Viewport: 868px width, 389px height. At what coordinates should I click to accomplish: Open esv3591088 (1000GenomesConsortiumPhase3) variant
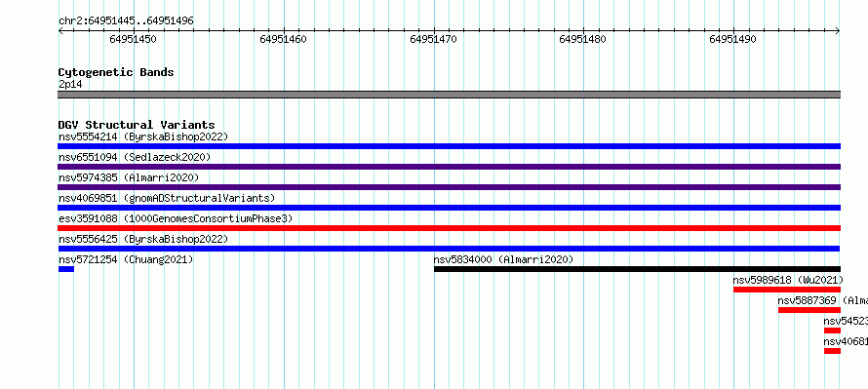pyautogui.click(x=176, y=218)
